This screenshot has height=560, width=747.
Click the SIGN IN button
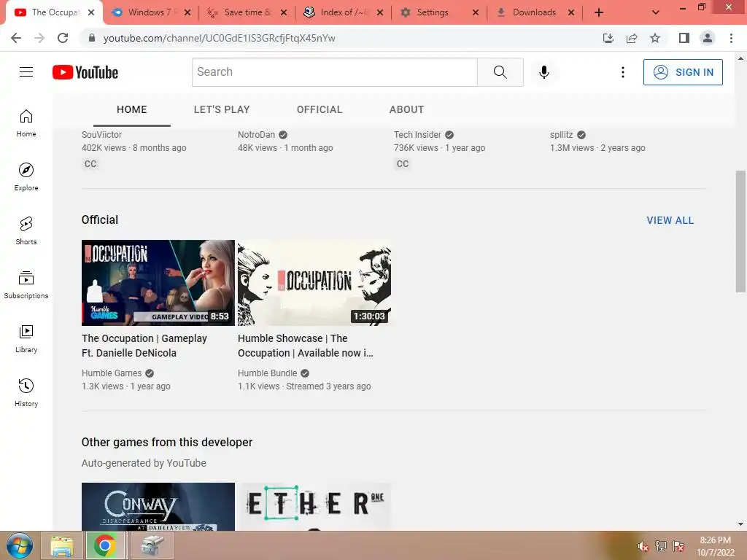pos(683,72)
